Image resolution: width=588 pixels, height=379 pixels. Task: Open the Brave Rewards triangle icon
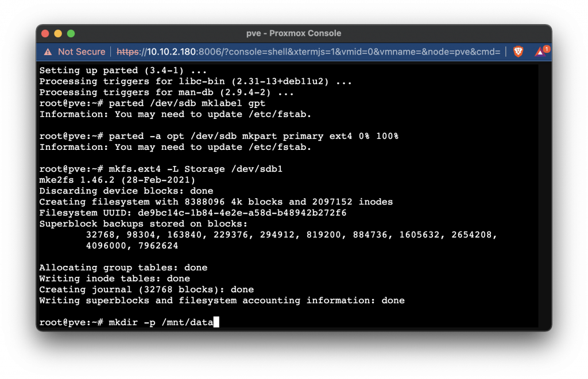point(540,52)
